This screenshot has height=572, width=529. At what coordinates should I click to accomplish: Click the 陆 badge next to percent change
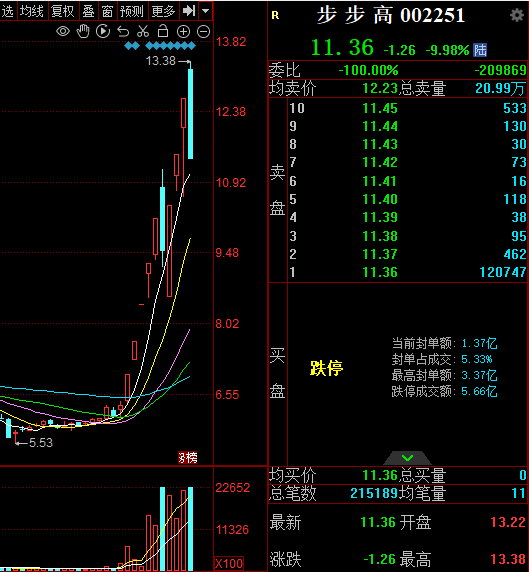coord(480,50)
